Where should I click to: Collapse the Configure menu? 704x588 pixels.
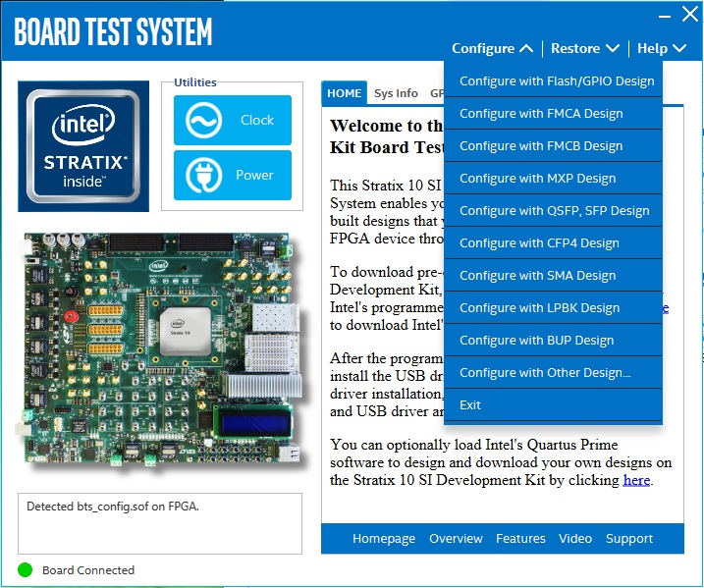coord(492,48)
